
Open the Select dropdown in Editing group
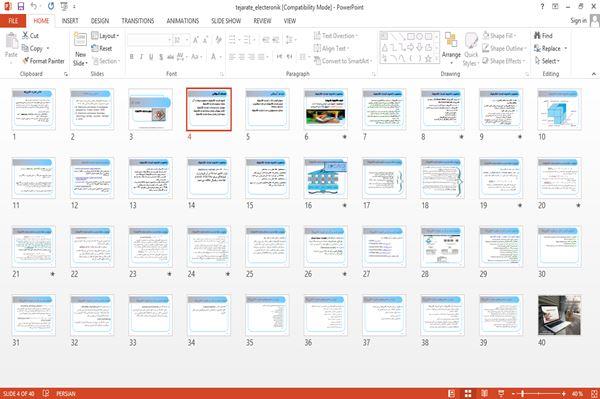547,61
